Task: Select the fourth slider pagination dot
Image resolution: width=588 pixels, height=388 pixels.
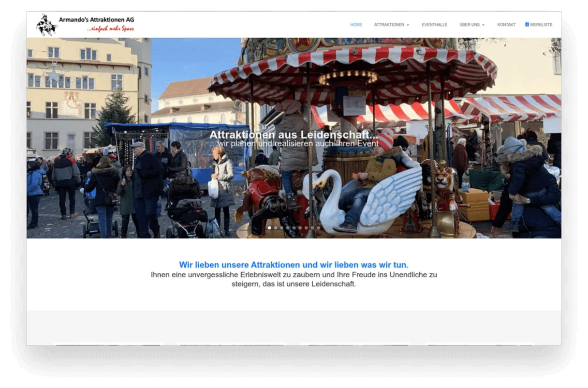Action: [x=288, y=228]
